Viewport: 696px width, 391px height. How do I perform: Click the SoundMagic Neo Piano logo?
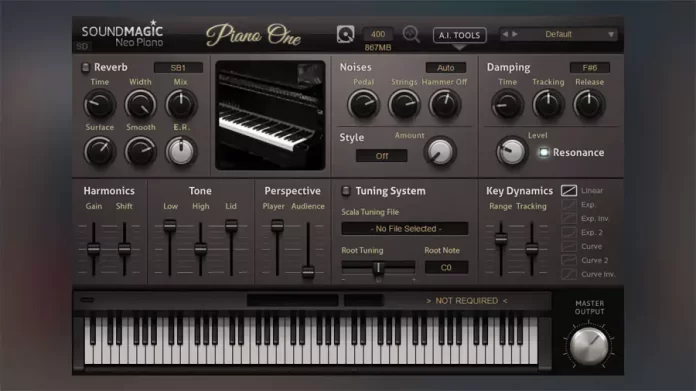point(122,34)
